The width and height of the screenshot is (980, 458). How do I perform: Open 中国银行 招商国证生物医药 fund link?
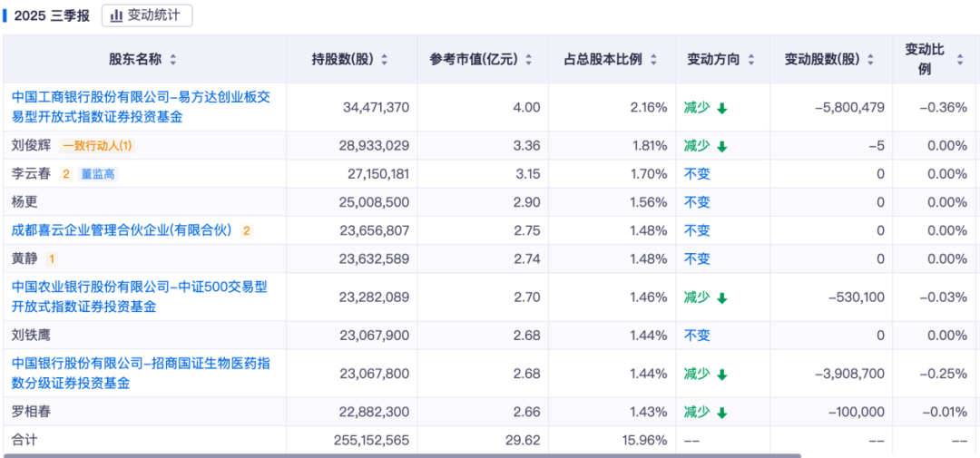(x=141, y=373)
